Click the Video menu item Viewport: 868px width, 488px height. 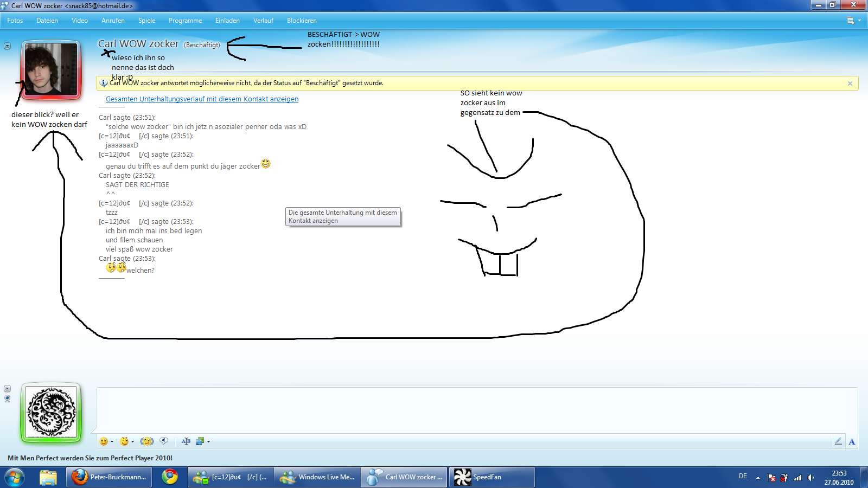pyautogui.click(x=80, y=21)
